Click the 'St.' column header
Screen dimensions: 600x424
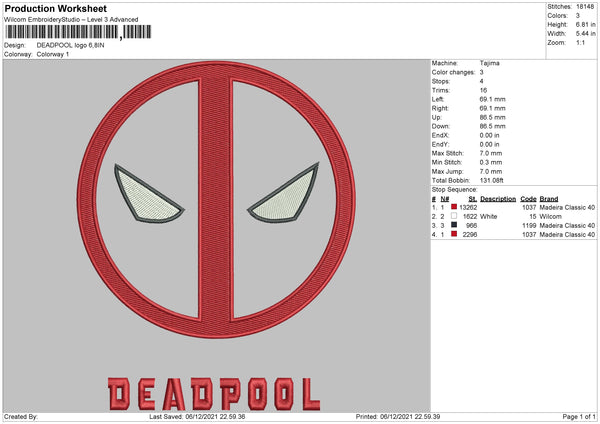[473, 199]
